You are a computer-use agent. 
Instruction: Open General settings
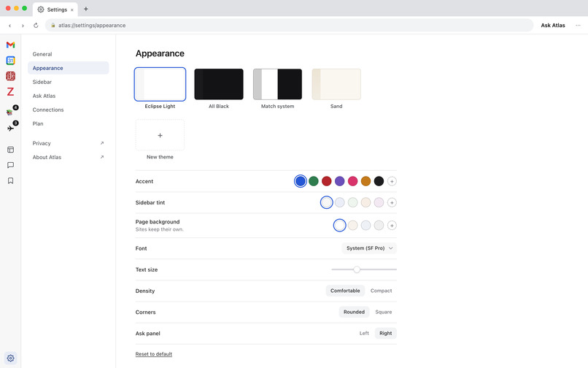(69, 54)
